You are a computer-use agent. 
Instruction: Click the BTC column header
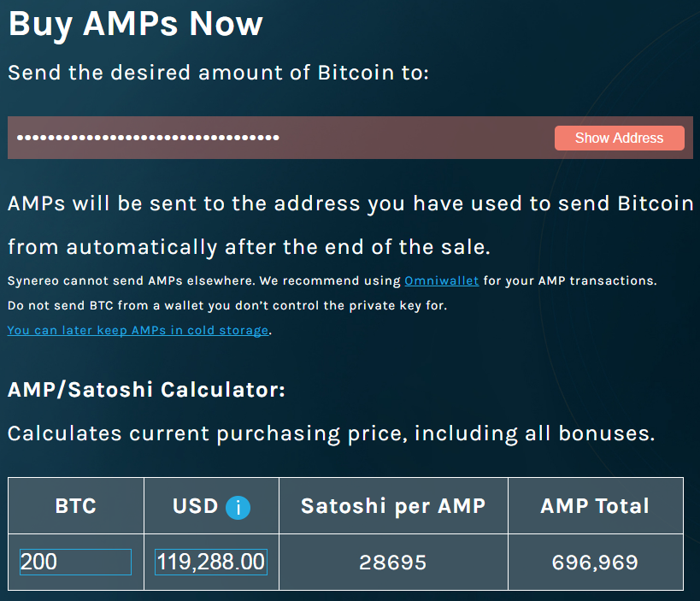[x=76, y=506]
